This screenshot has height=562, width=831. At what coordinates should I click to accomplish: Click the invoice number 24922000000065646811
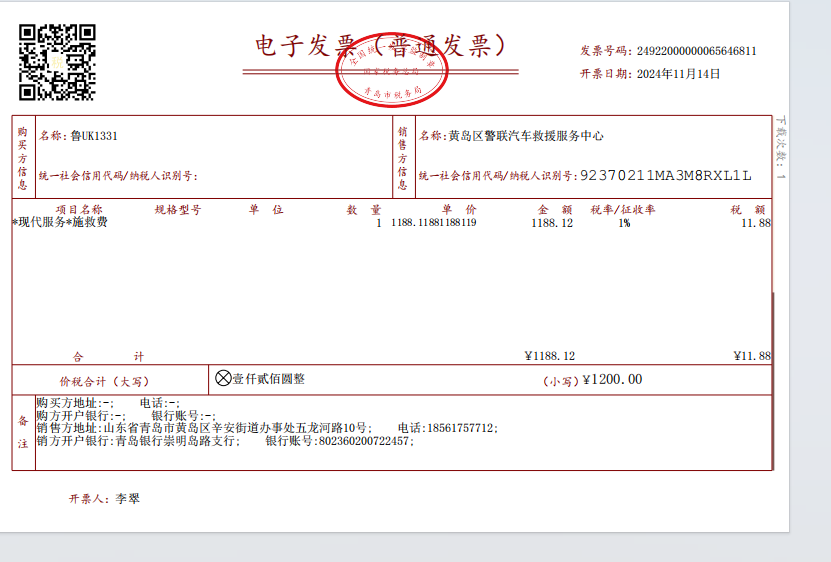[x=696, y=50]
